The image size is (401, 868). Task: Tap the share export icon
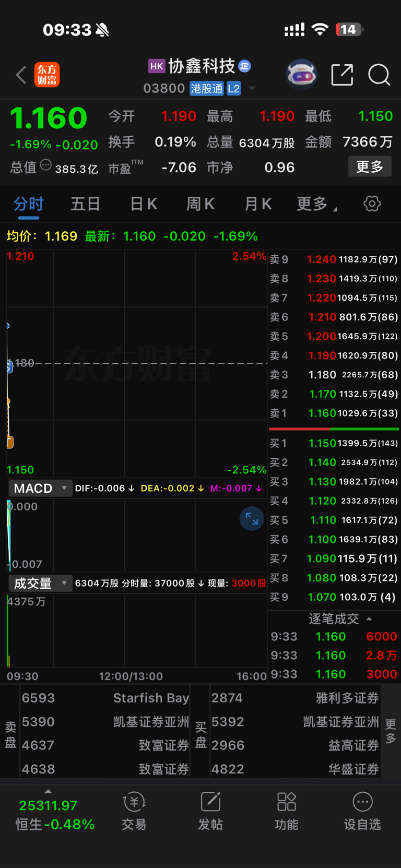(x=343, y=75)
